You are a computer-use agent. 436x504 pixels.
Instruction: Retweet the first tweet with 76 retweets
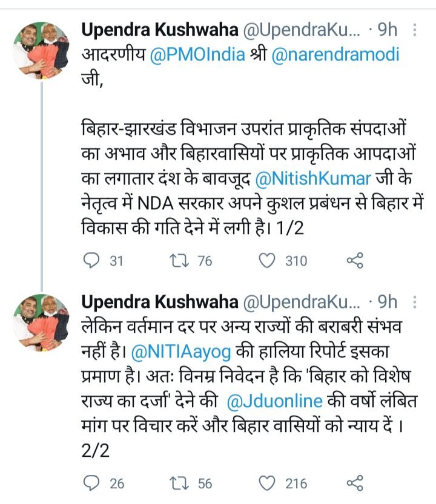pyautogui.click(x=180, y=261)
